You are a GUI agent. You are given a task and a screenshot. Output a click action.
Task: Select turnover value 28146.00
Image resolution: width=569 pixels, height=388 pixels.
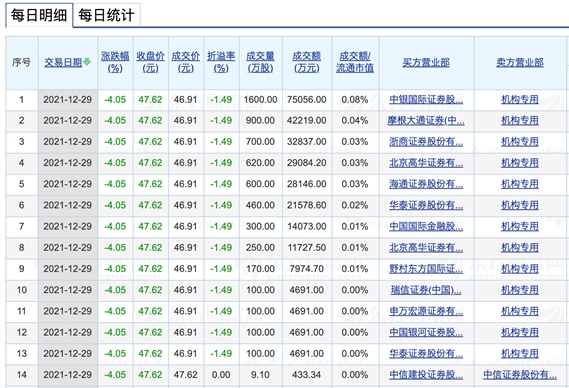(x=307, y=184)
